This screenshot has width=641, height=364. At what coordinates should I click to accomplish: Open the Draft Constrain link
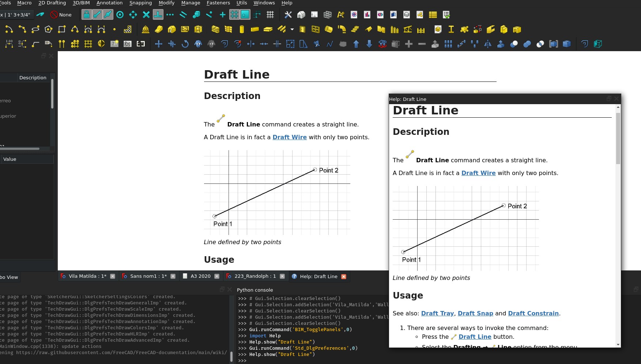(x=533, y=313)
